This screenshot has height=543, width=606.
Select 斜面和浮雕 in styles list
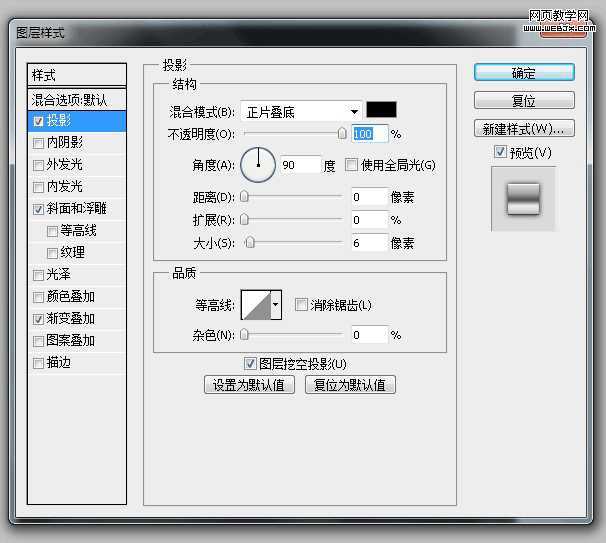77,209
